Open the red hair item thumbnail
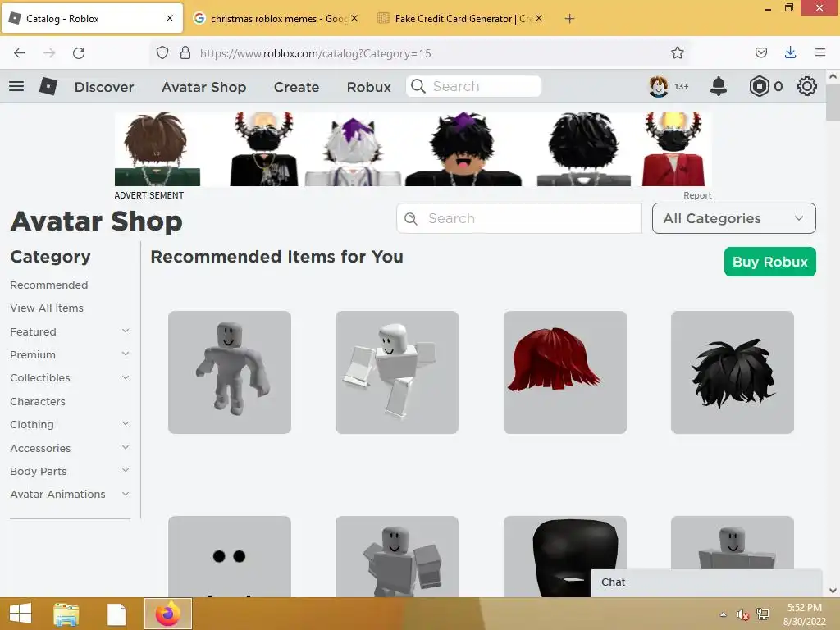The image size is (840, 630). [564, 372]
